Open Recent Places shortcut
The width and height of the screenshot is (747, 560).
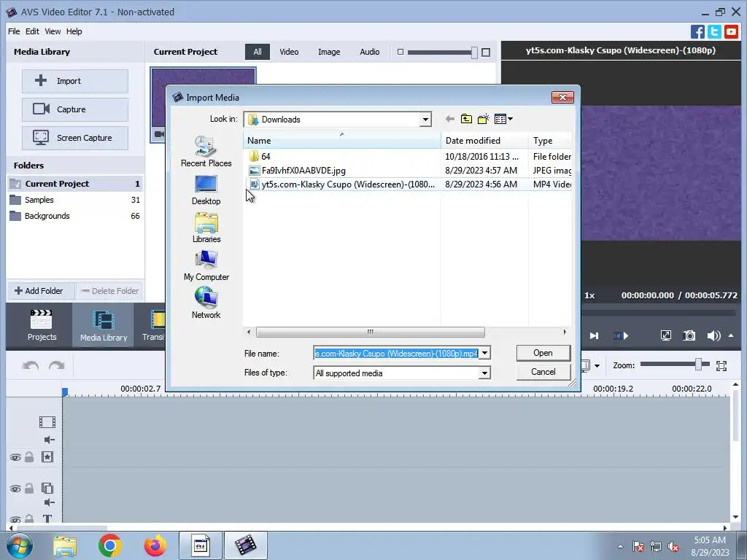(206, 151)
